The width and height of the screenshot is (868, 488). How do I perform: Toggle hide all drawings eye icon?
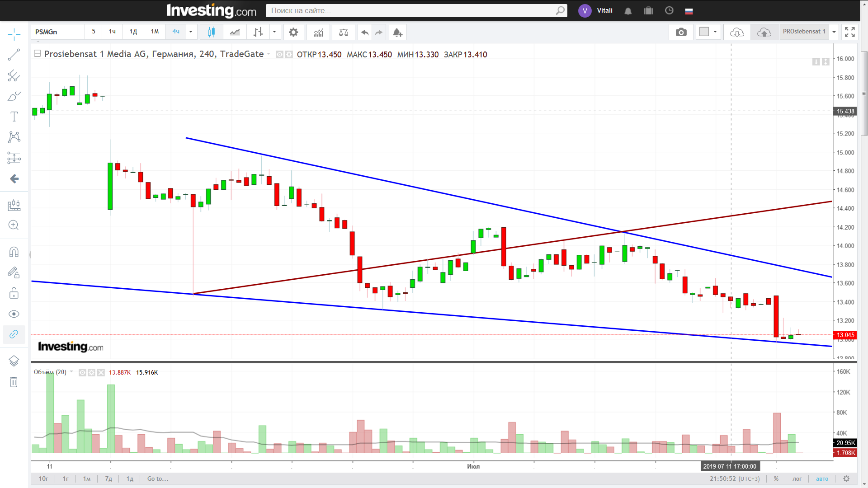click(14, 314)
